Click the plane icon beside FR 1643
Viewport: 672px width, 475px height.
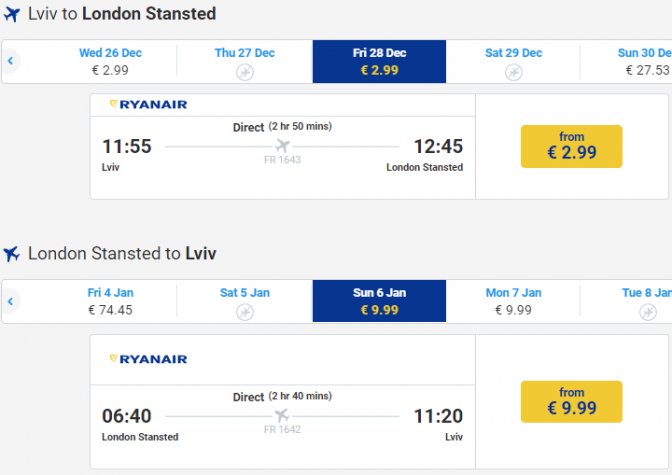point(282,146)
